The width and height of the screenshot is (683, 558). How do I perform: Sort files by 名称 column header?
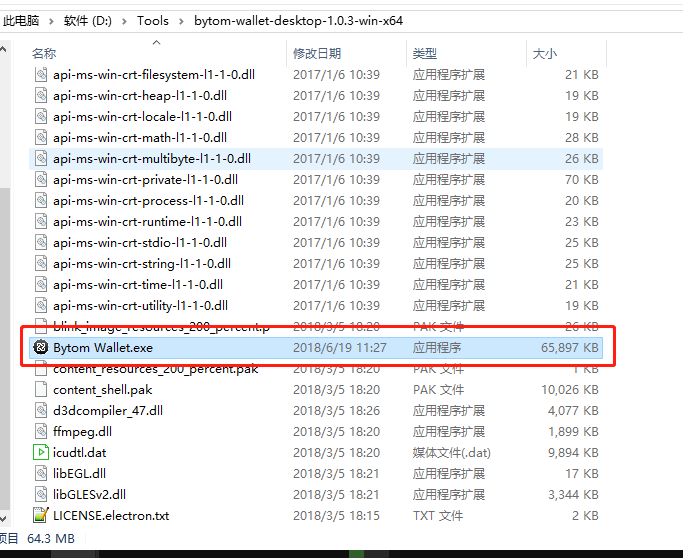point(44,54)
